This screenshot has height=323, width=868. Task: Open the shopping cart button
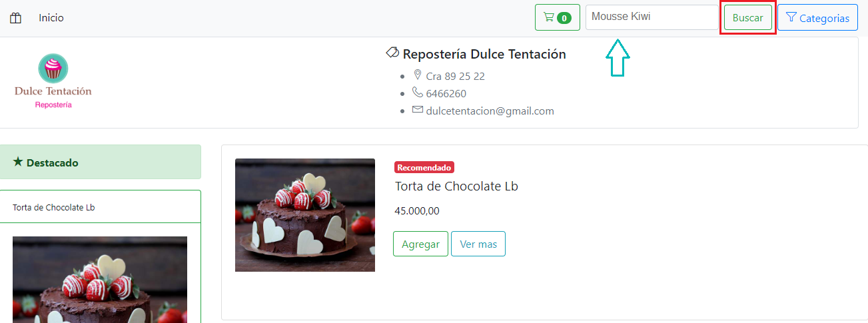coord(558,17)
